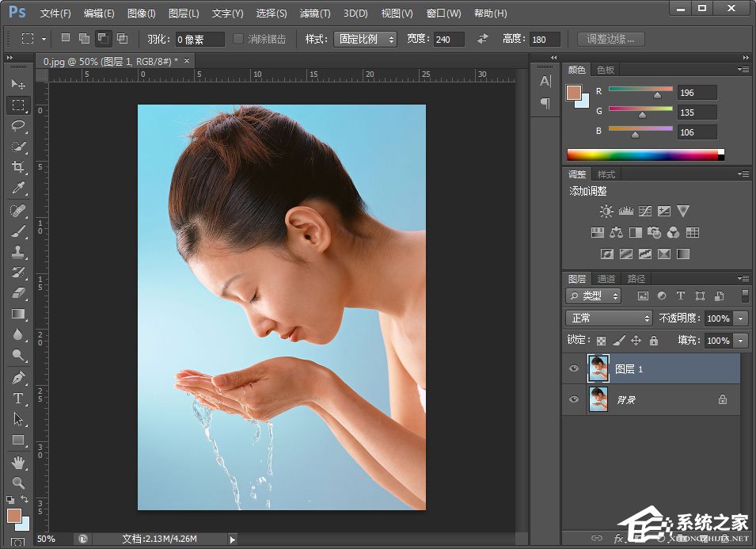Toggle visibility of the 背景 layer
The width and height of the screenshot is (756, 549).
[x=574, y=400]
